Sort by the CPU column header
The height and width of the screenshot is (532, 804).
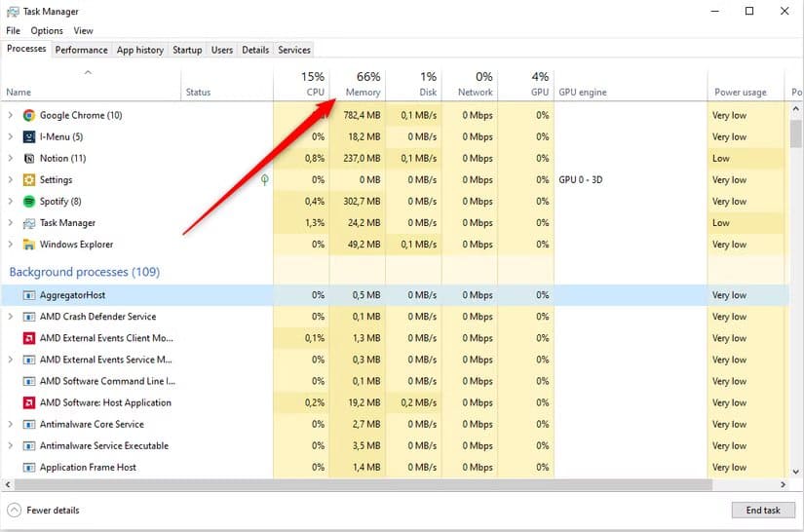(x=301, y=85)
